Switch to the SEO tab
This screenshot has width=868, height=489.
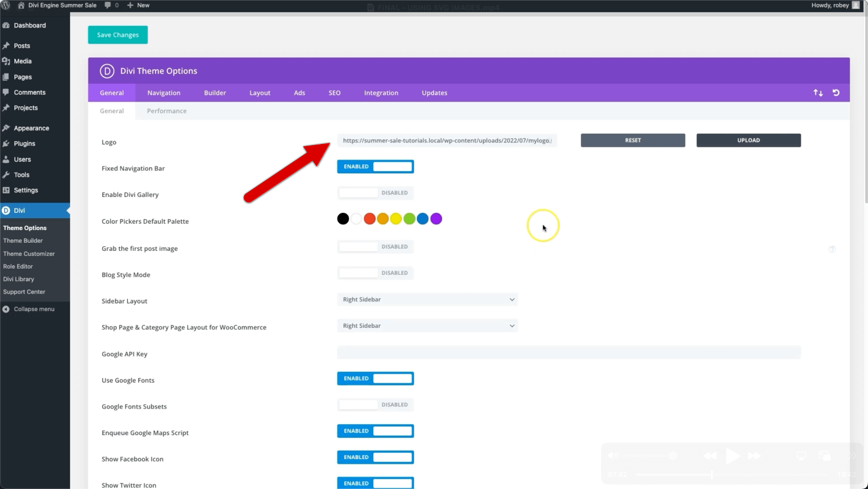tap(335, 93)
